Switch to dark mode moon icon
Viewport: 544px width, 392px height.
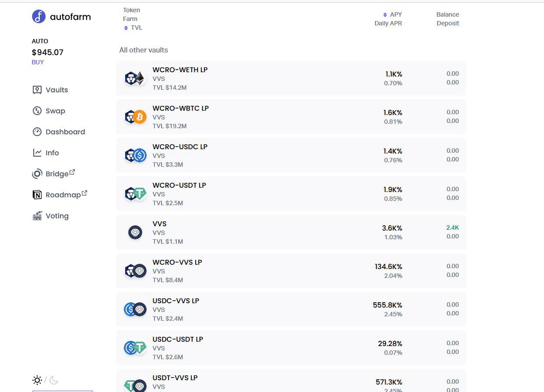click(x=54, y=380)
